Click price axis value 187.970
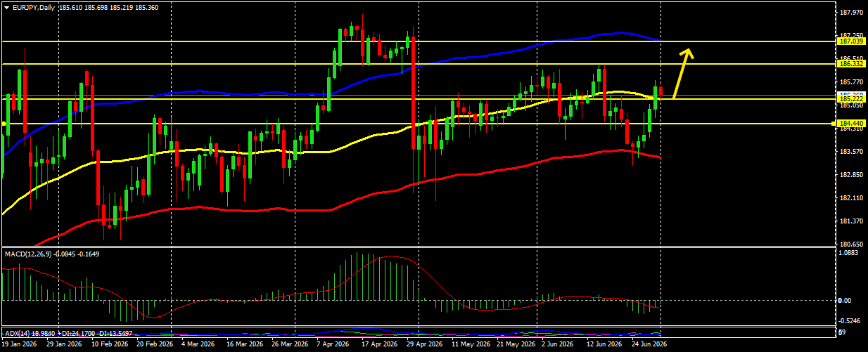 pyautogui.click(x=852, y=13)
